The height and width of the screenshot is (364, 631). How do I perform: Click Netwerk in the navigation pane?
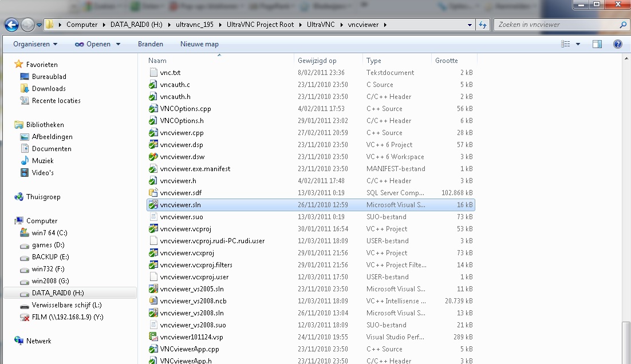click(38, 341)
